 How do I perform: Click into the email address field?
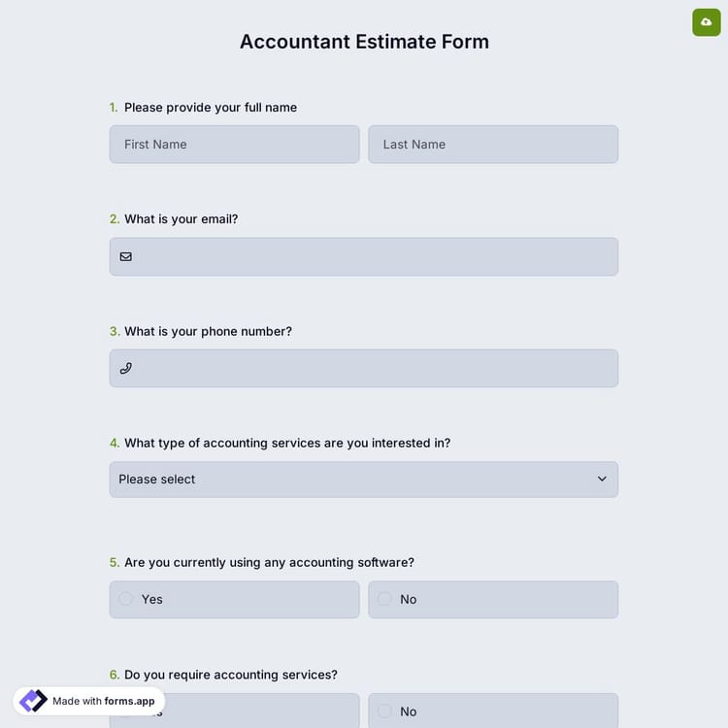[374, 257]
